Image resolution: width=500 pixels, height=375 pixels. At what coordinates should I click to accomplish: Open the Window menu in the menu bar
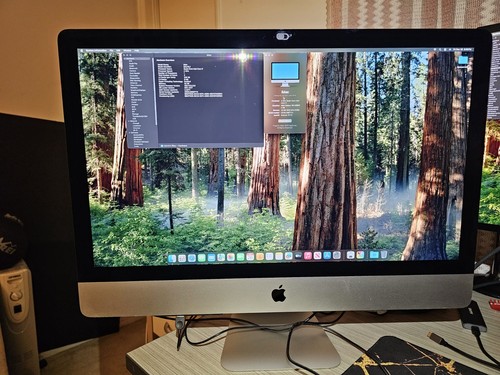[127, 51]
